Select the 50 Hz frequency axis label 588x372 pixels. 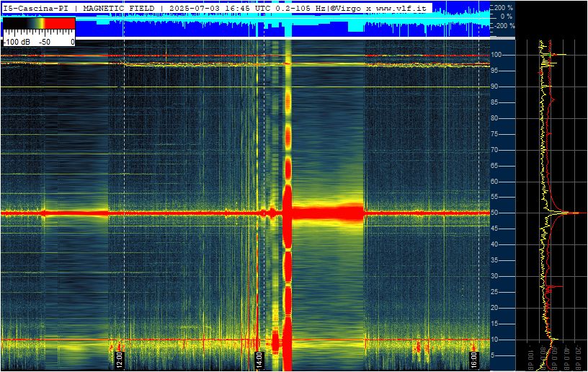tap(494, 213)
